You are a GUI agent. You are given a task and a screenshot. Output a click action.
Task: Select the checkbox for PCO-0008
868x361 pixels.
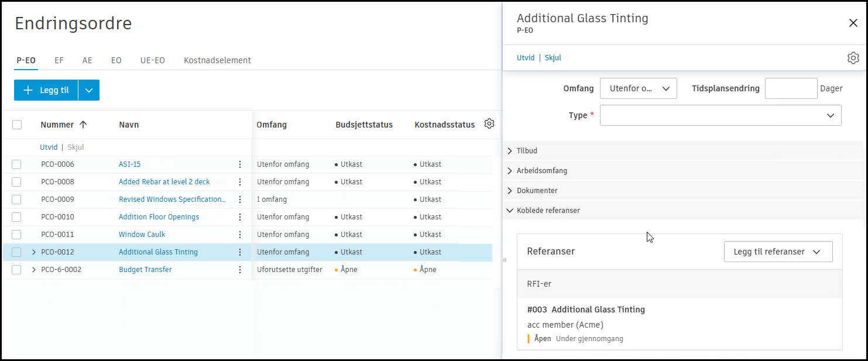[16, 182]
